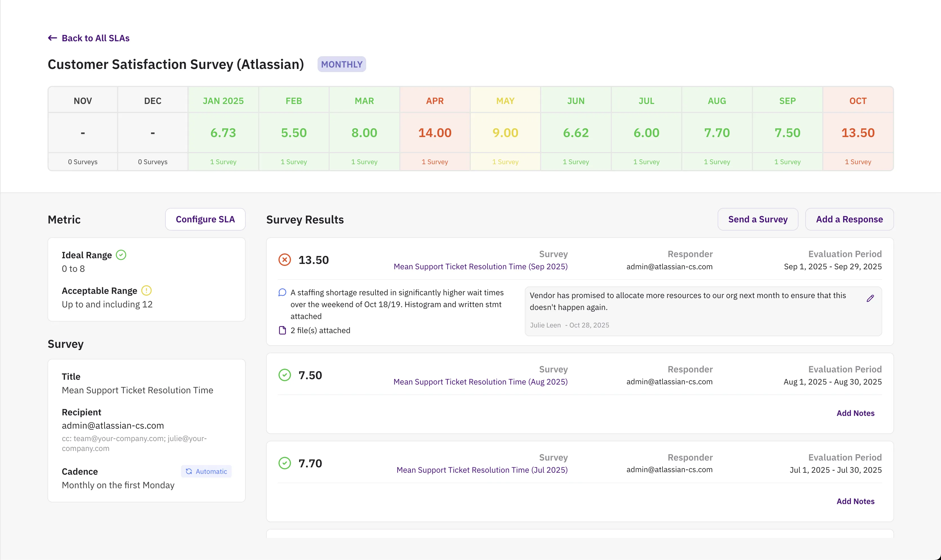This screenshot has height=560, width=941.
Task: Click the warning icon beside Acceptable Range
Action: click(146, 290)
